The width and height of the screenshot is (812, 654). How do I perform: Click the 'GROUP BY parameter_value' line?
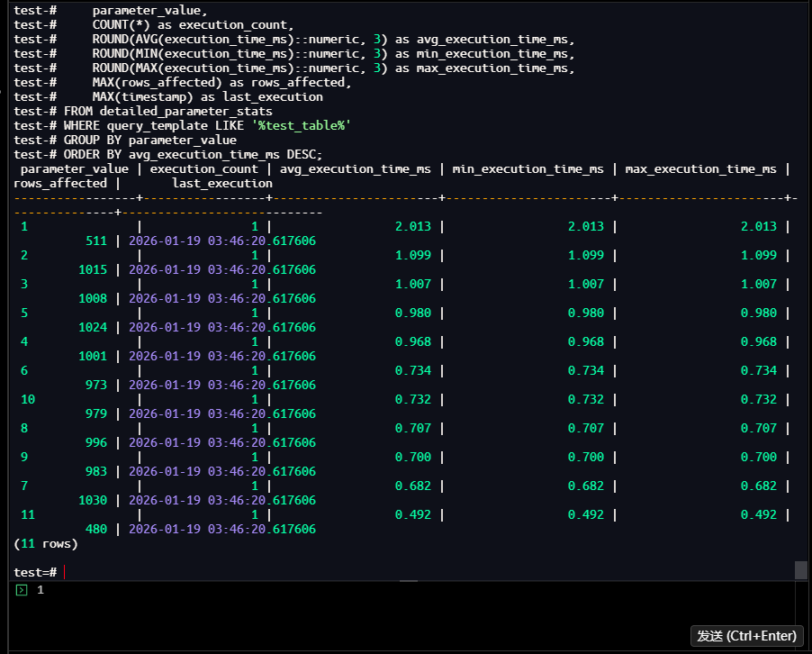pos(150,141)
